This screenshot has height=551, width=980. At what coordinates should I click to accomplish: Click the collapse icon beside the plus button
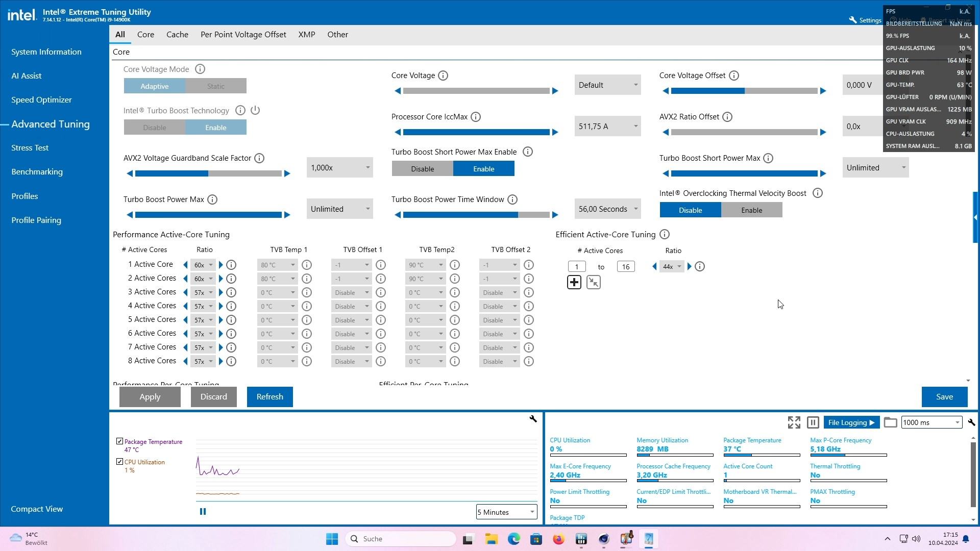[x=594, y=282]
